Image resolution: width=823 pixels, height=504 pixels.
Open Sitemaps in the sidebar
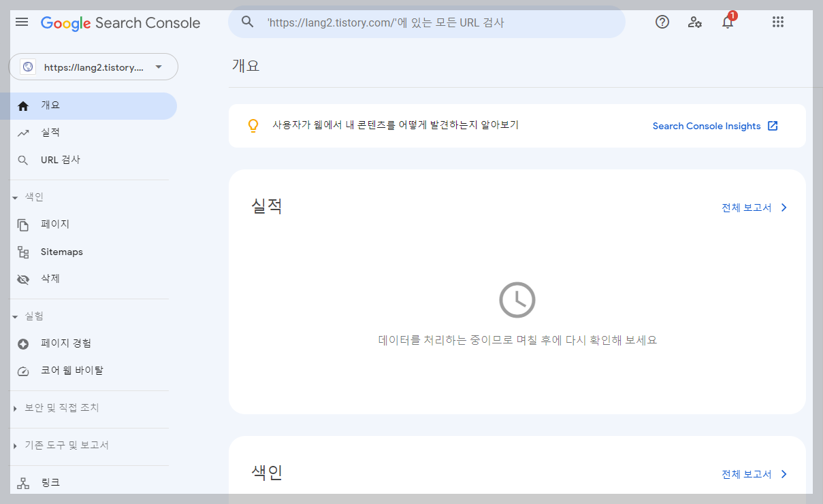(x=88, y=252)
